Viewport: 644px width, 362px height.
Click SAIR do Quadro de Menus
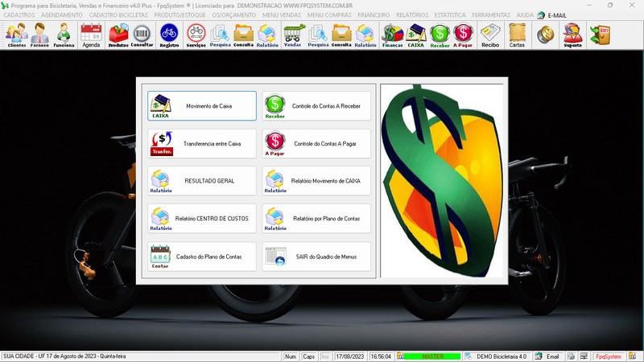click(316, 257)
